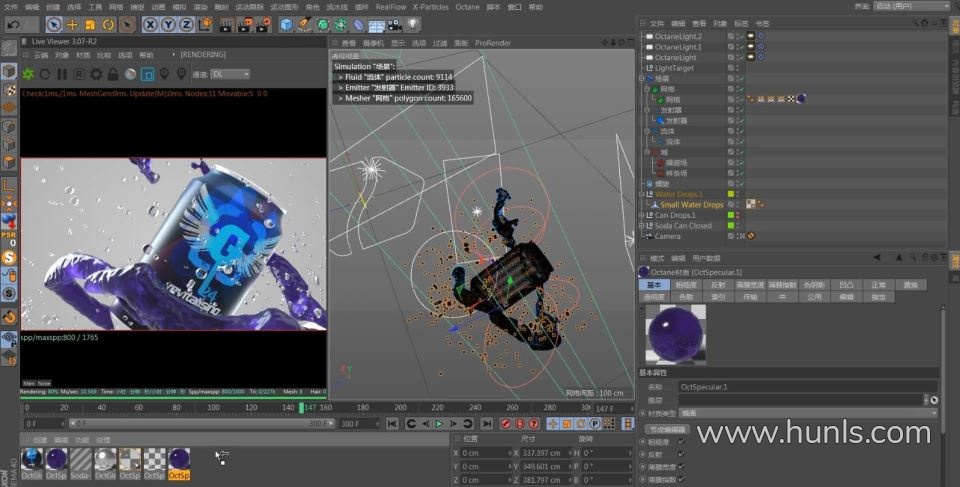
Task: Open the Floor grid object icon
Action: tap(377, 25)
